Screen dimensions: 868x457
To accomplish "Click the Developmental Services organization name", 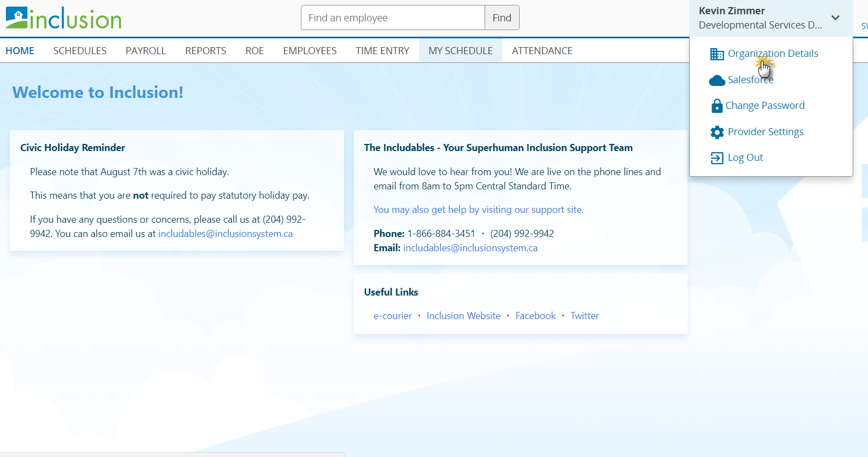I will pyautogui.click(x=760, y=25).
